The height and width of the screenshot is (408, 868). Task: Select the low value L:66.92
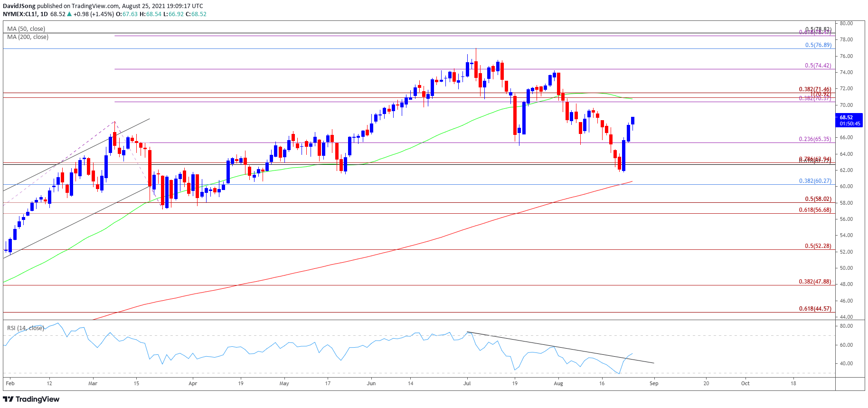pyautogui.click(x=173, y=14)
